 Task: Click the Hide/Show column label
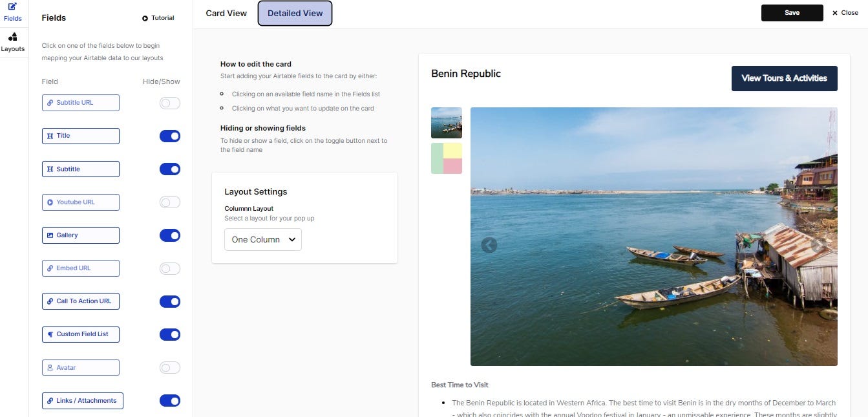pyautogui.click(x=162, y=82)
